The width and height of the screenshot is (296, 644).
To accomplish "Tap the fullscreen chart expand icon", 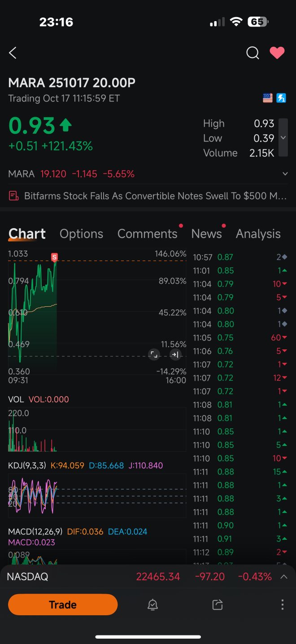I will (x=154, y=355).
